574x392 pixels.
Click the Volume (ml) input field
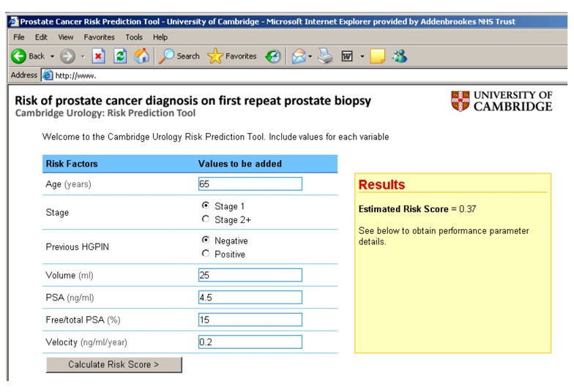[x=250, y=275]
